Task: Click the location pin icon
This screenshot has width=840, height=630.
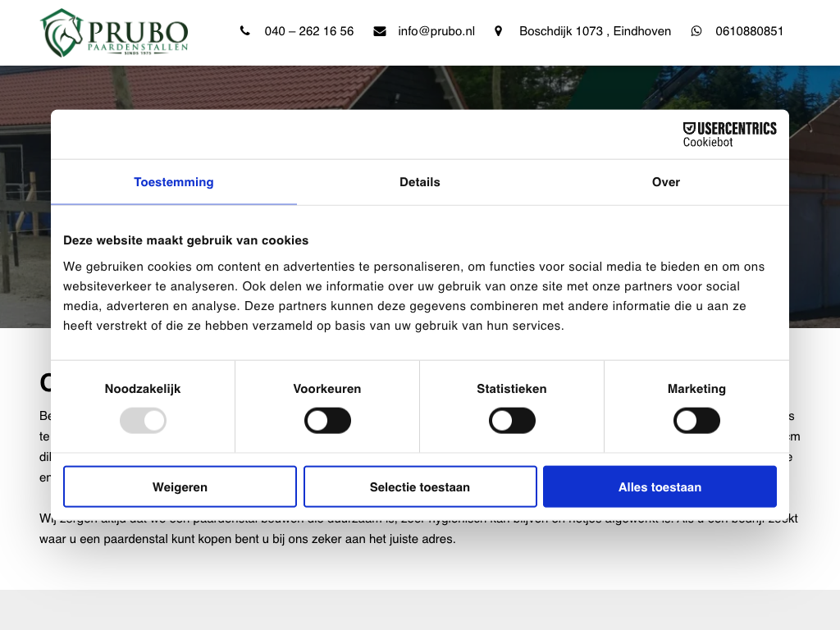Action: 498,31
